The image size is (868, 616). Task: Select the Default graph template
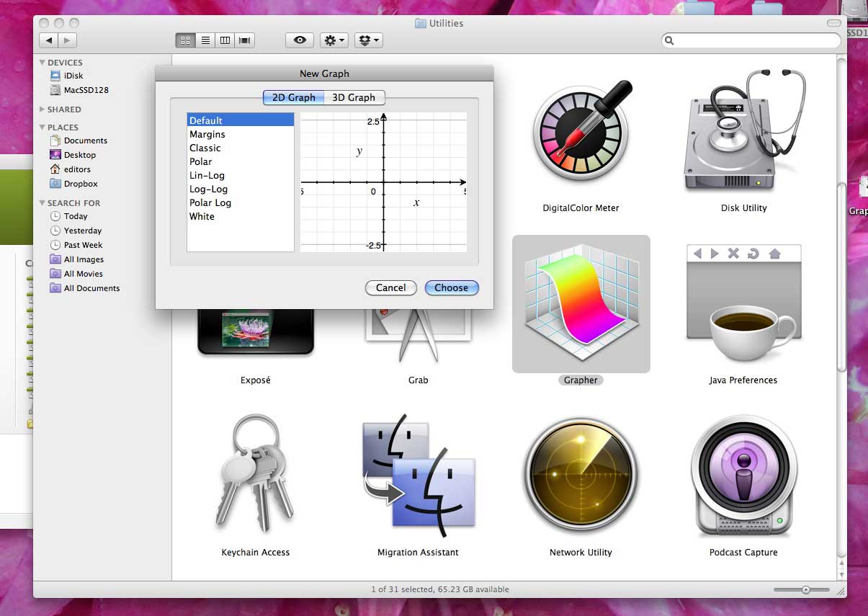coord(241,120)
